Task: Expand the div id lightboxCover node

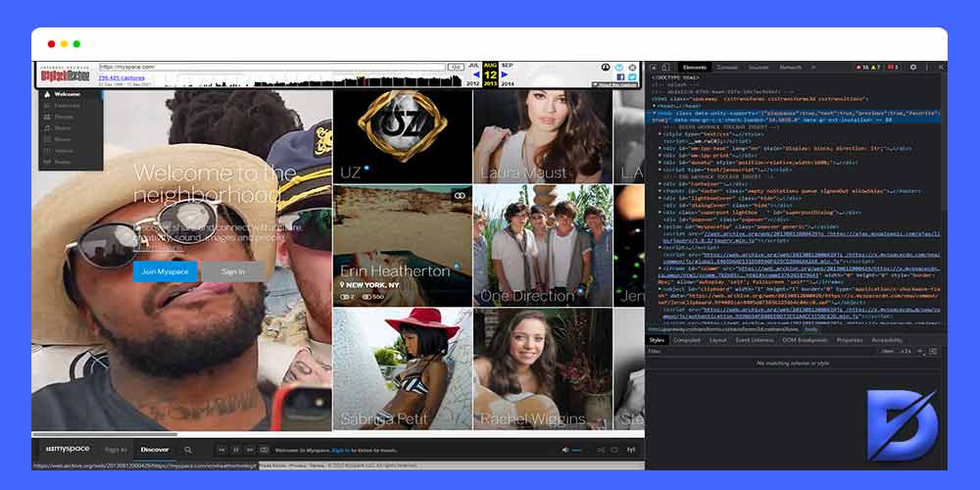Action: coord(660,198)
